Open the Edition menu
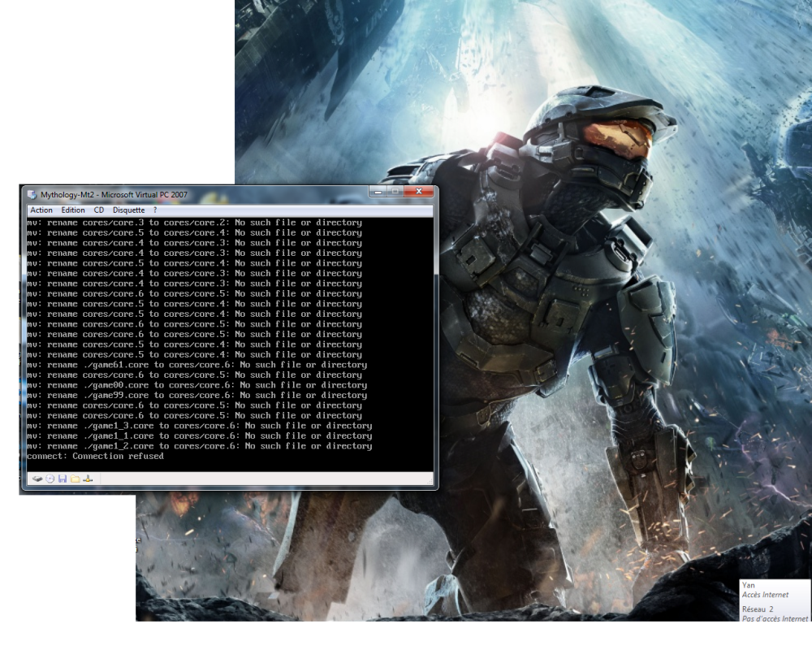The width and height of the screenshot is (812, 650). tap(73, 210)
